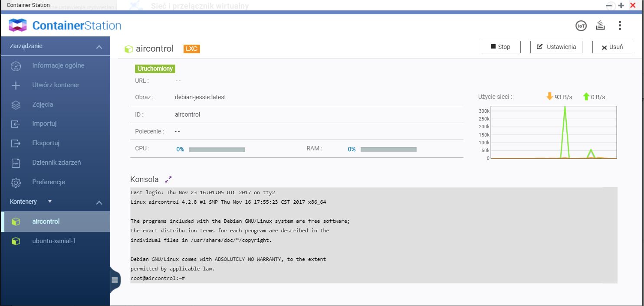
Task: Click the RAM usage bar
Action: point(388,149)
